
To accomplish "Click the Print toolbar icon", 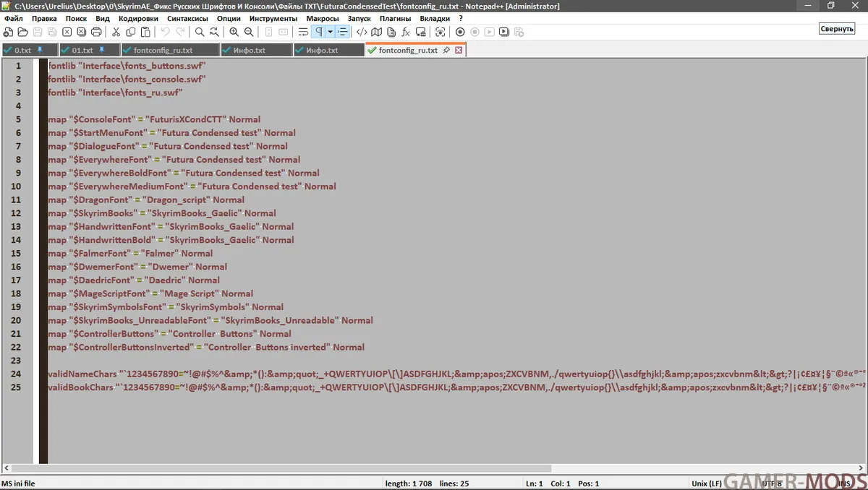I will click(x=96, y=33).
